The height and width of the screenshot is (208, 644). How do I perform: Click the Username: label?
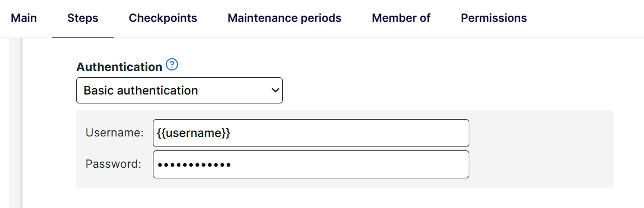(114, 133)
